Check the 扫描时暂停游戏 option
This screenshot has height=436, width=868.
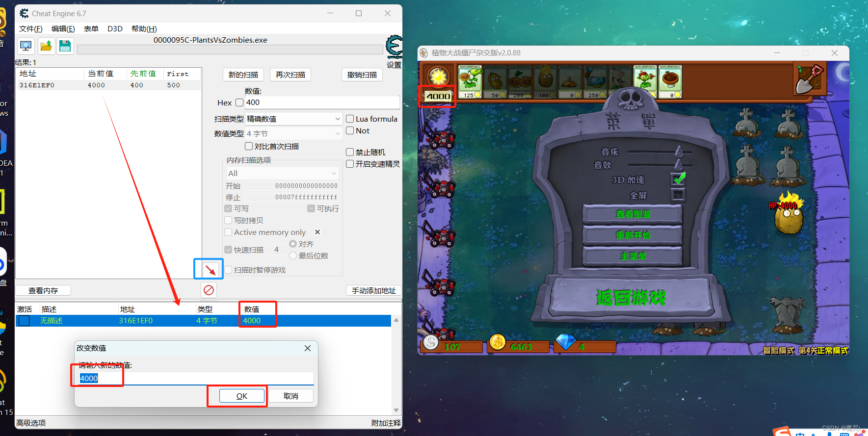pos(228,270)
